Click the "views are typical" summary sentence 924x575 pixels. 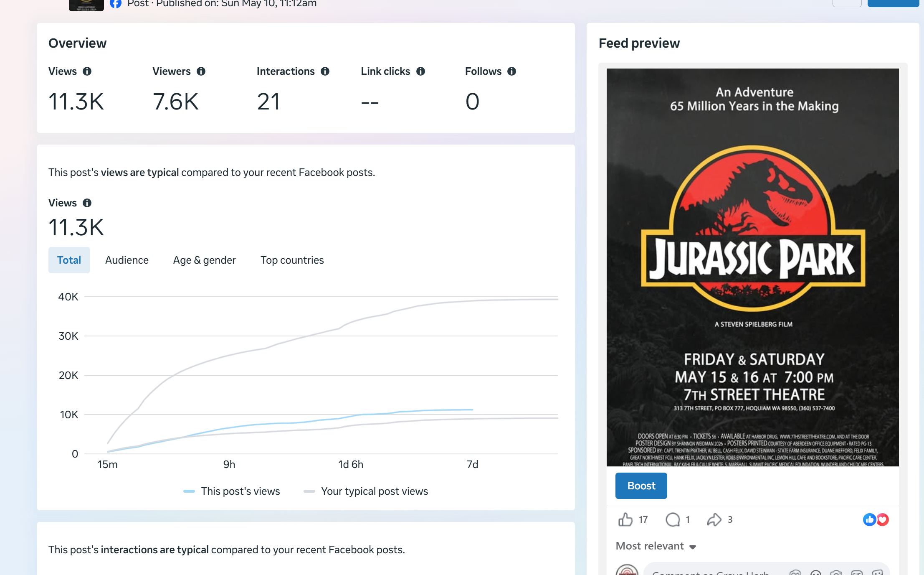[212, 173]
